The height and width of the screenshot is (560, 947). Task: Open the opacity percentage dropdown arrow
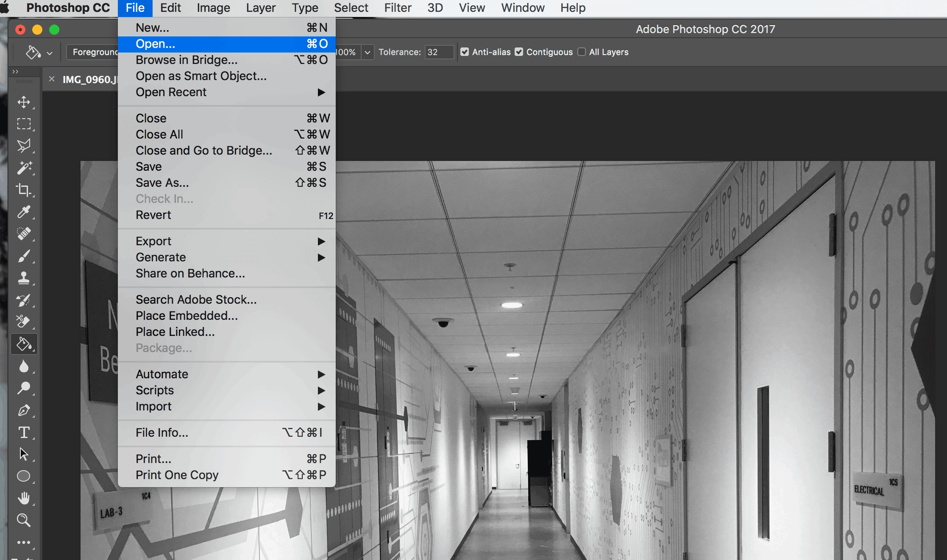coord(368,53)
